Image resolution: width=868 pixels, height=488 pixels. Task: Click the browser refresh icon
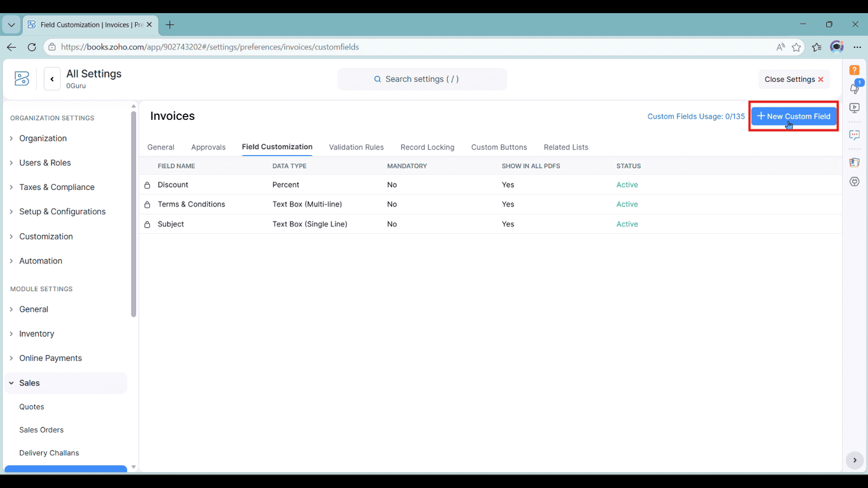[32, 47]
